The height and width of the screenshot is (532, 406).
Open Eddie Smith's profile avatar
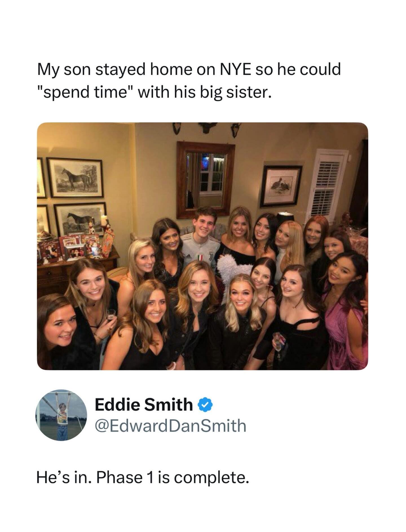(61, 415)
